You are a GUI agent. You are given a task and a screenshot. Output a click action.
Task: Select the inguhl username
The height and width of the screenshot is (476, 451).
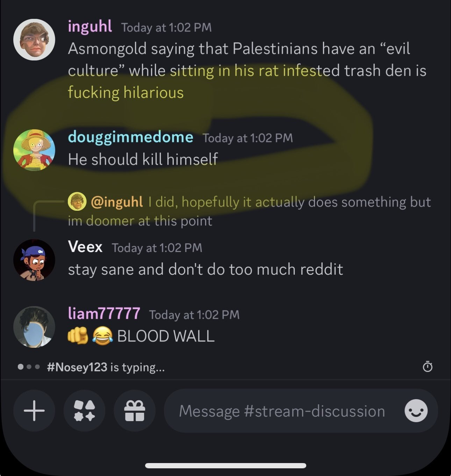(x=90, y=27)
